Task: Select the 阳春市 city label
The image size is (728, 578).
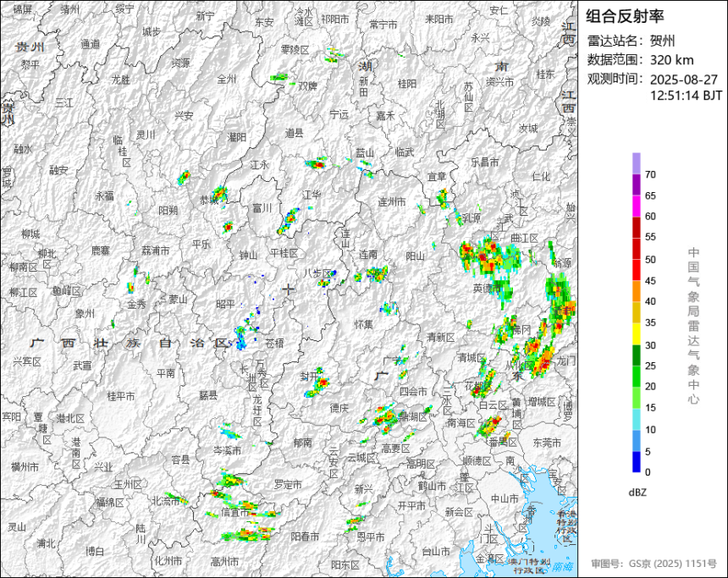Action: pyautogui.click(x=305, y=537)
